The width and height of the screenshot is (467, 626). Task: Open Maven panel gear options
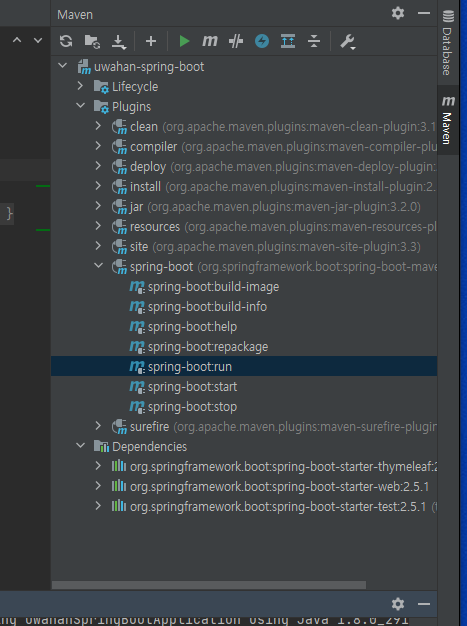coord(398,14)
